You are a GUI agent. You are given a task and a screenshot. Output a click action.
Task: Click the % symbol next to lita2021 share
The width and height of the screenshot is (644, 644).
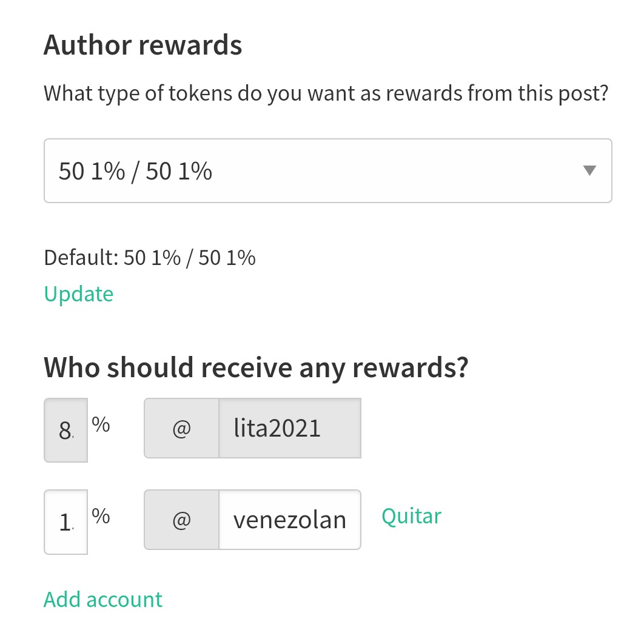[101, 424]
